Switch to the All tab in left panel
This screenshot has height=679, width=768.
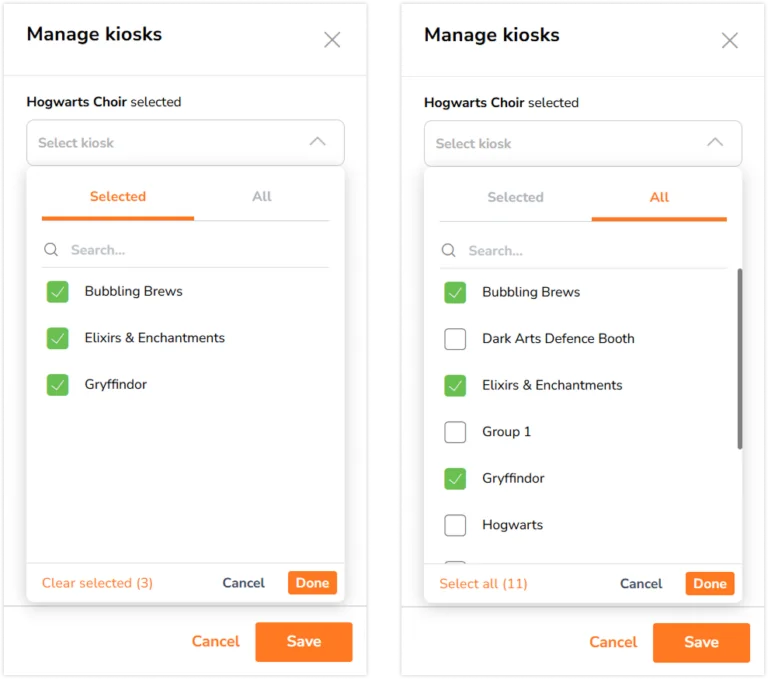click(262, 196)
